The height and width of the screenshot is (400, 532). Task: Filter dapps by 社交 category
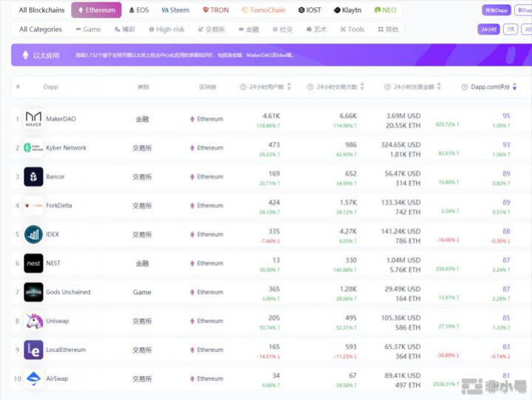[282, 30]
